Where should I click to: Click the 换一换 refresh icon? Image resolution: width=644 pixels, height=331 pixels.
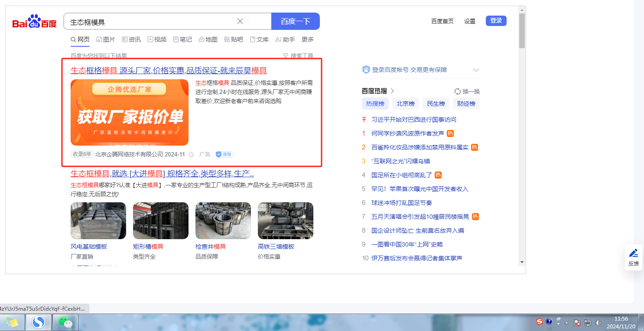[x=458, y=91]
